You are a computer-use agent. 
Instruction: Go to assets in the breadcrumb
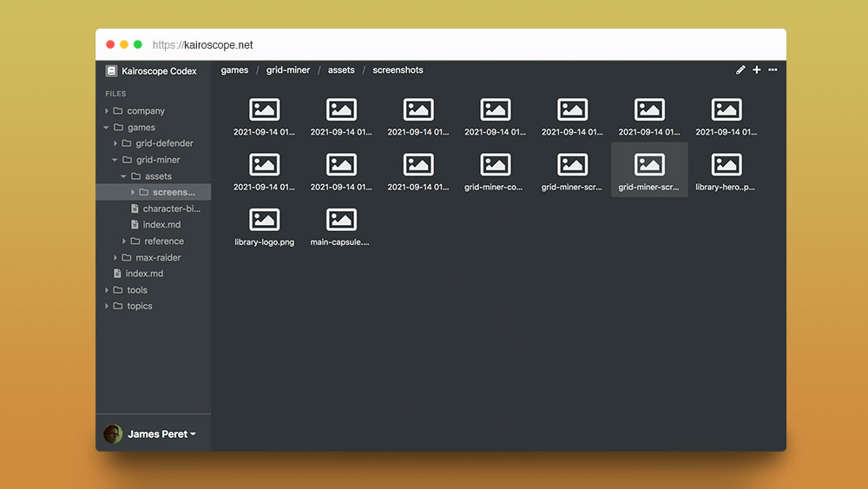tap(341, 69)
